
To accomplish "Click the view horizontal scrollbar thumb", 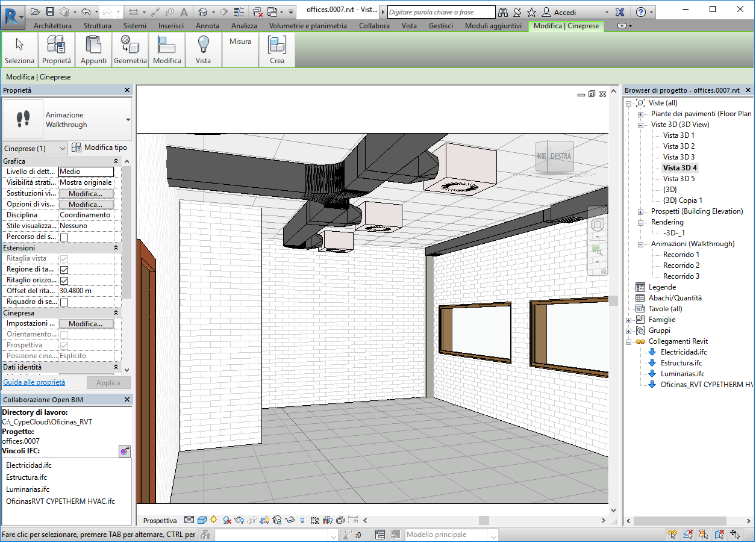I will (484, 520).
